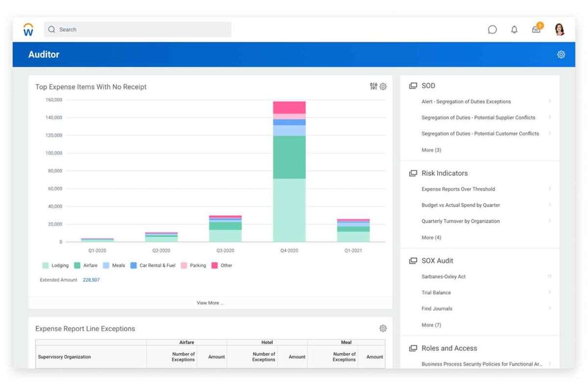Open the messaging chat icon
Screen dimensions: 588x392
492,29
